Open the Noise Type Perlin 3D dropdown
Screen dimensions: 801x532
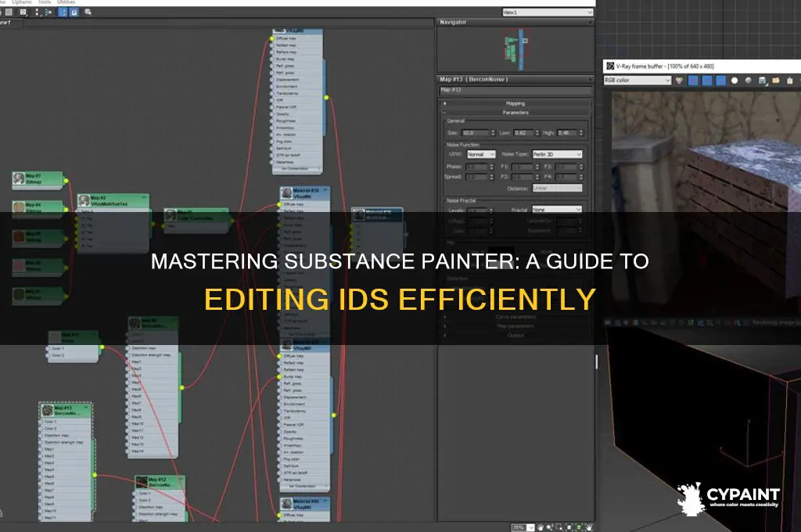(x=557, y=154)
